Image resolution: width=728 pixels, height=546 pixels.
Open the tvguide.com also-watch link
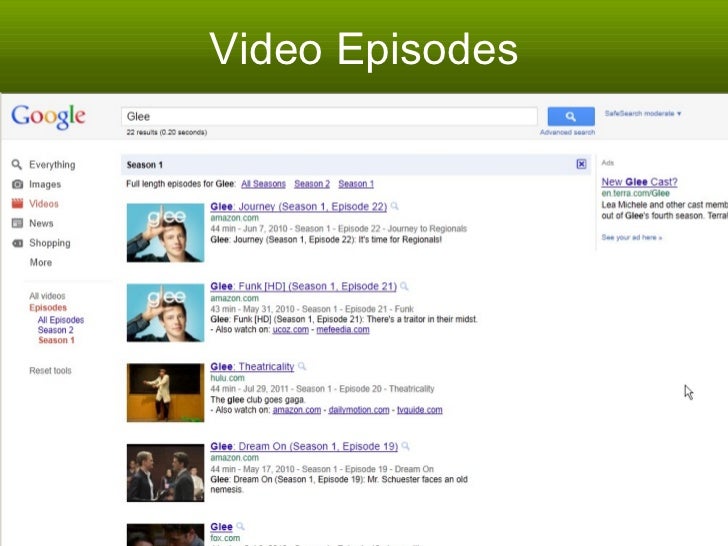[420, 410]
